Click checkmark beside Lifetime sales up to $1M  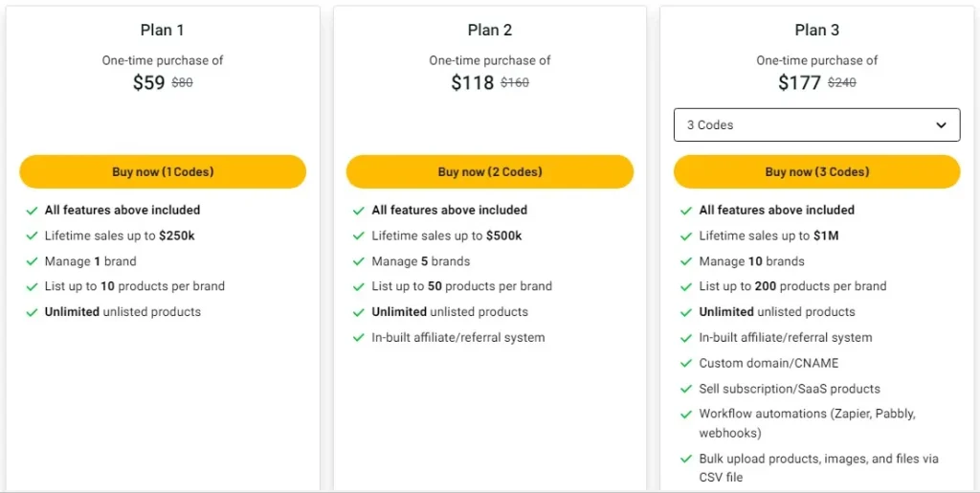[x=686, y=236]
